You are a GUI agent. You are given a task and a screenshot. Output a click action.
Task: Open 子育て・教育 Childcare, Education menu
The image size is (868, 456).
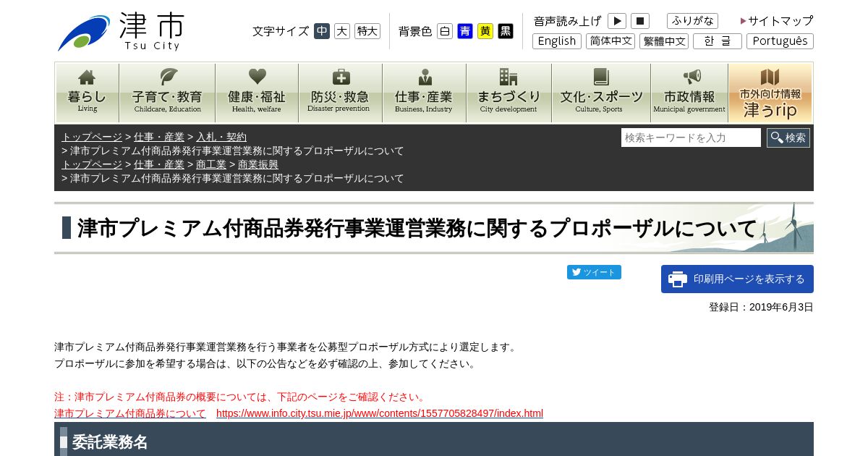(168, 93)
